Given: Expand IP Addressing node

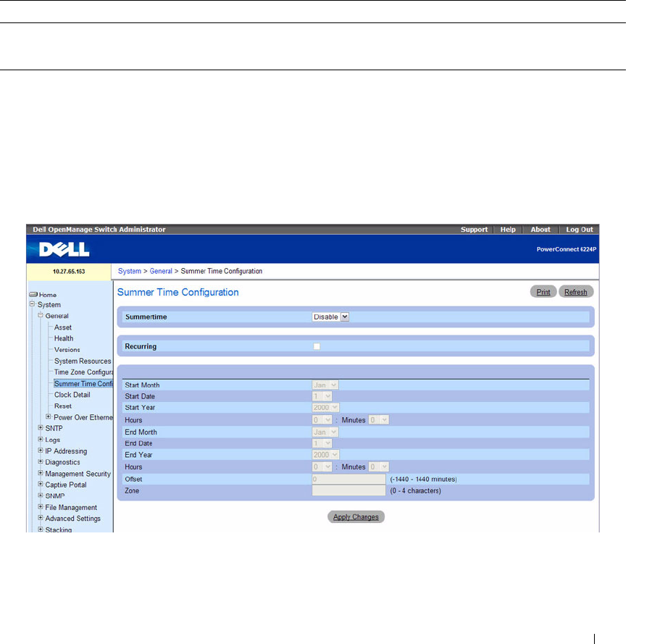Looking at the screenshot, I should (x=41, y=451).
